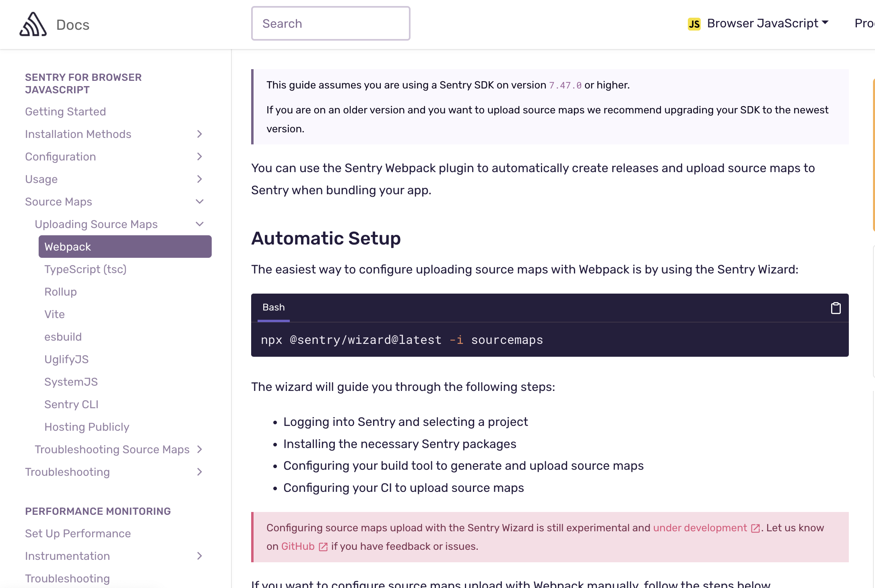Viewport: 875px width, 588px height.
Task: Go to Getting Started page
Action: (65, 111)
